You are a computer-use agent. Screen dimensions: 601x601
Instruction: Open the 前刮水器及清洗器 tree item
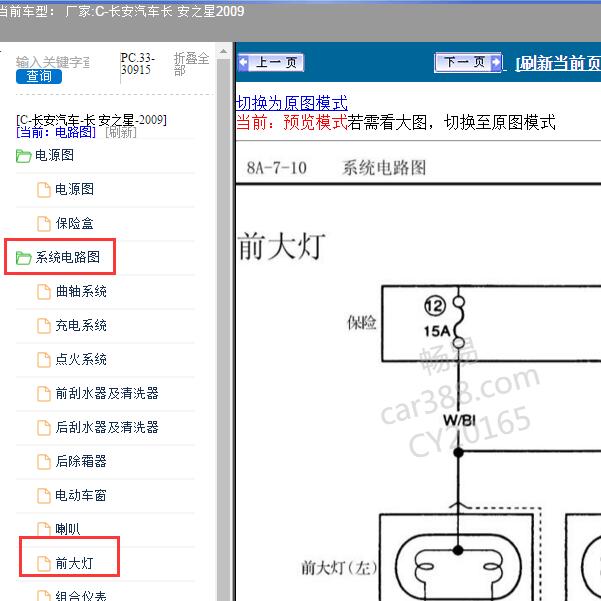(x=107, y=393)
